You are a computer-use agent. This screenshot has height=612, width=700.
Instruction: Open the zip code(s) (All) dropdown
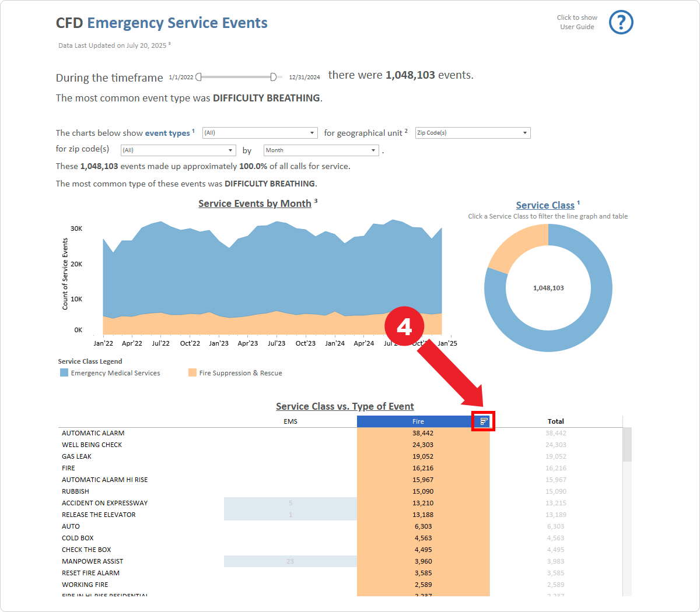tap(178, 150)
